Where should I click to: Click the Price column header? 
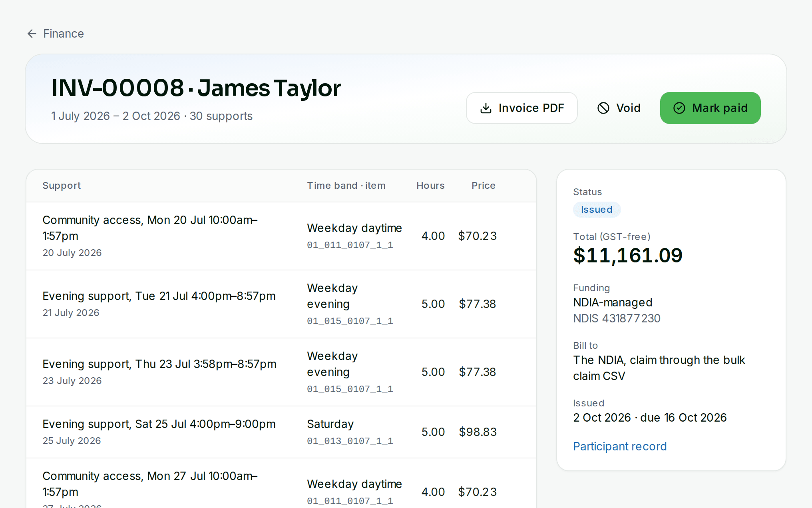(x=484, y=186)
